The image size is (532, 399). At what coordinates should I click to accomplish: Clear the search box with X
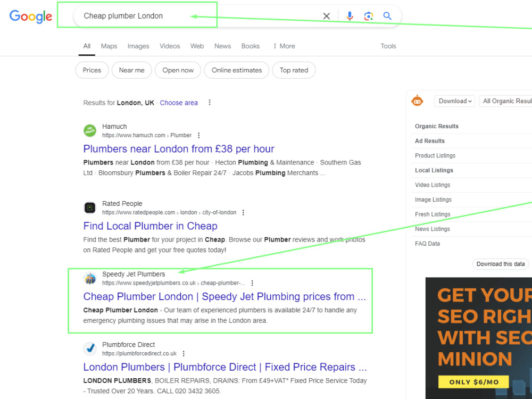(x=327, y=16)
